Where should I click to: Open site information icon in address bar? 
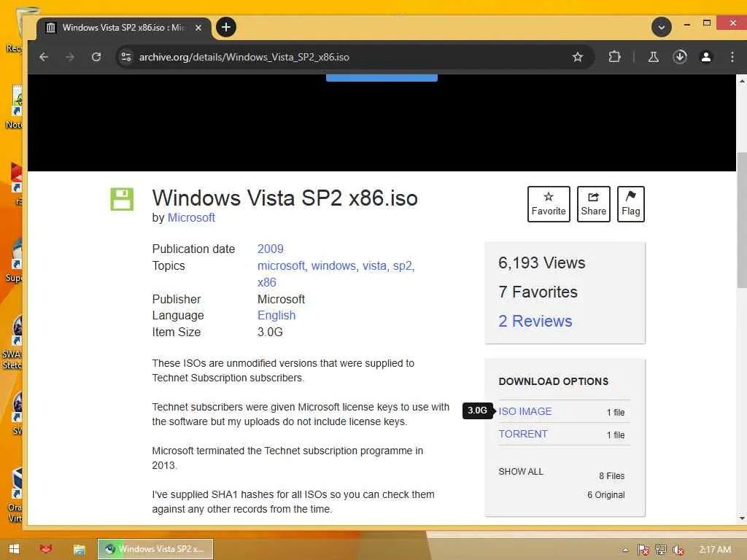pos(126,57)
